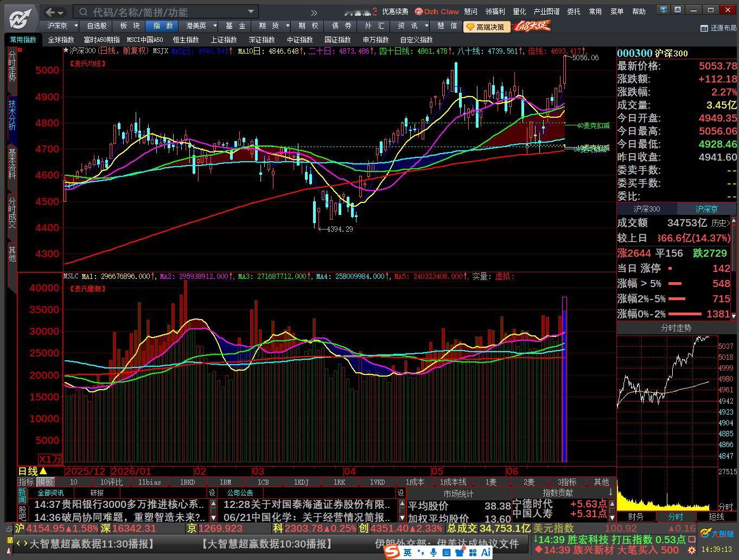
Task: Click the A font icon in the title bar
Action: click(678, 9)
